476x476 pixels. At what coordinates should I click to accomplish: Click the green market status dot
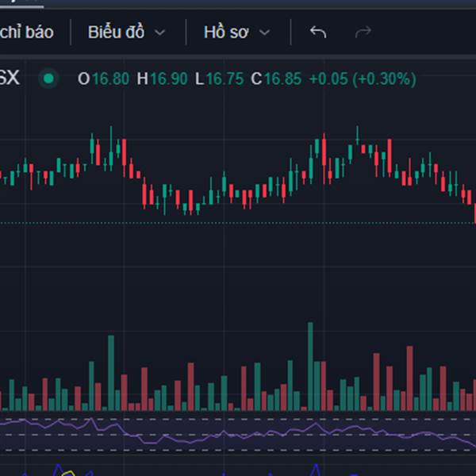coord(48,79)
